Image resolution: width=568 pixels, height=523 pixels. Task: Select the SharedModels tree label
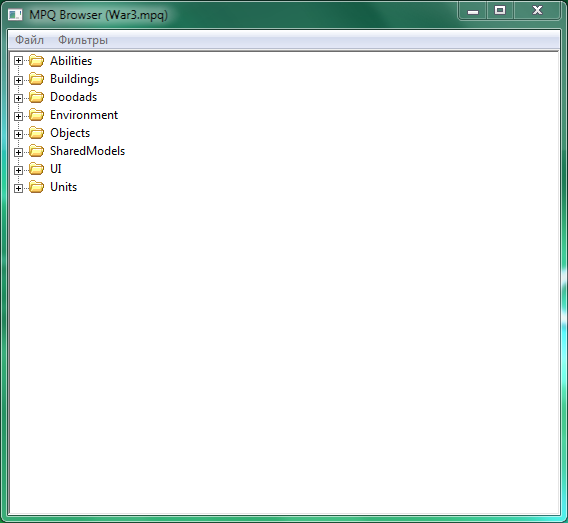point(87,151)
